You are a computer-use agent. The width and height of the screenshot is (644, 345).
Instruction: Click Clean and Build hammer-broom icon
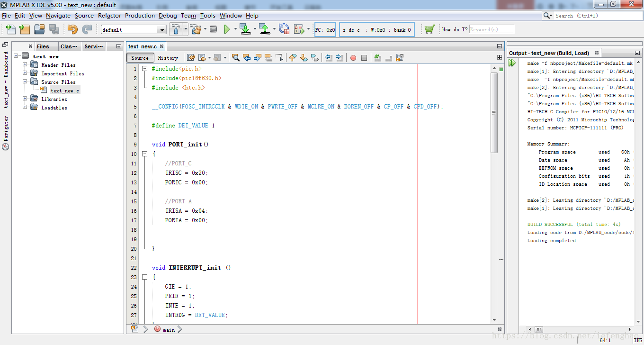click(196, 29)
